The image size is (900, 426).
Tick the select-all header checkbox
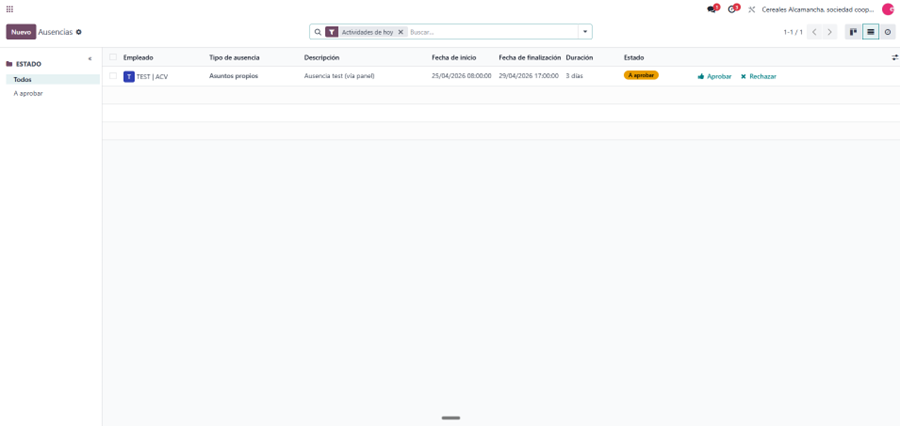(113, 58)
